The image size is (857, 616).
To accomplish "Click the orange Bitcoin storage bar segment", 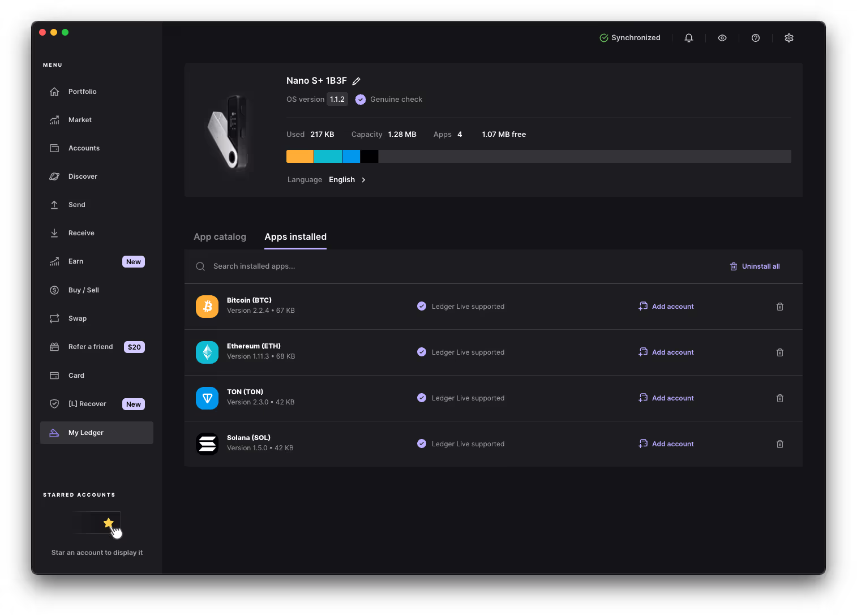I will 300,157.
